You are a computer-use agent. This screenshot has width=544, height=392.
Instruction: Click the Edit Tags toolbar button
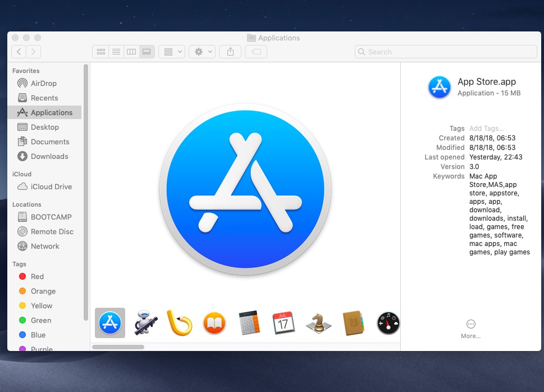pyautogui.click(x=256, y=52)
